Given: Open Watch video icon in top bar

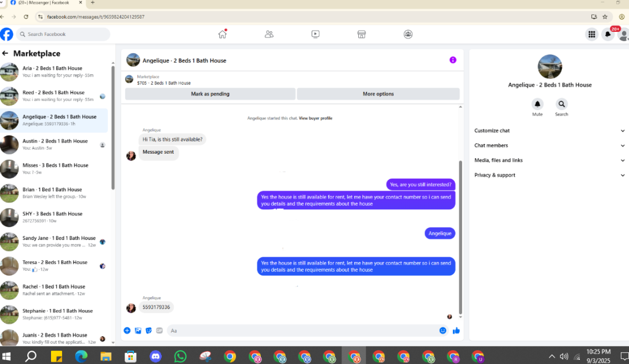Looking at the screenshot, I should (x=315, y=34).
